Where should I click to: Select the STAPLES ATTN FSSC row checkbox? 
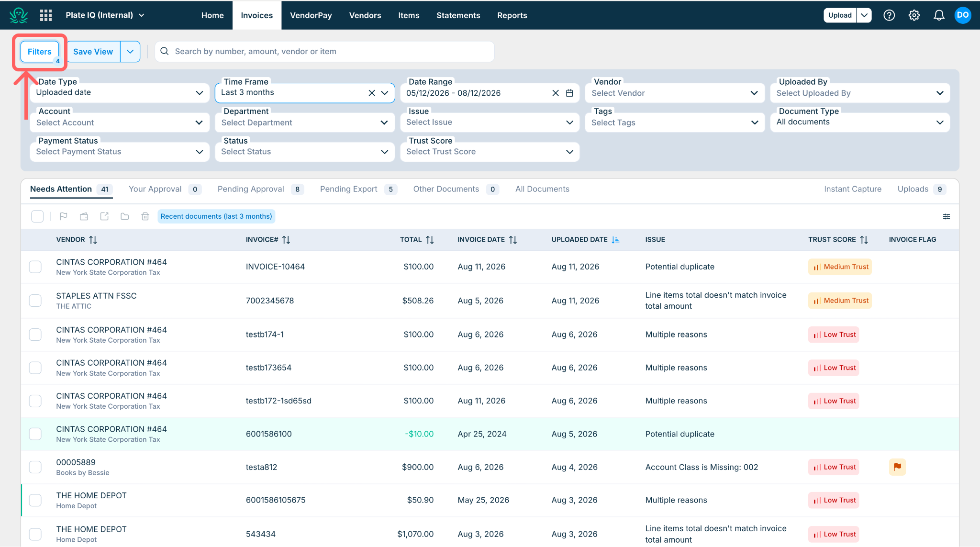tap(35, 301)
